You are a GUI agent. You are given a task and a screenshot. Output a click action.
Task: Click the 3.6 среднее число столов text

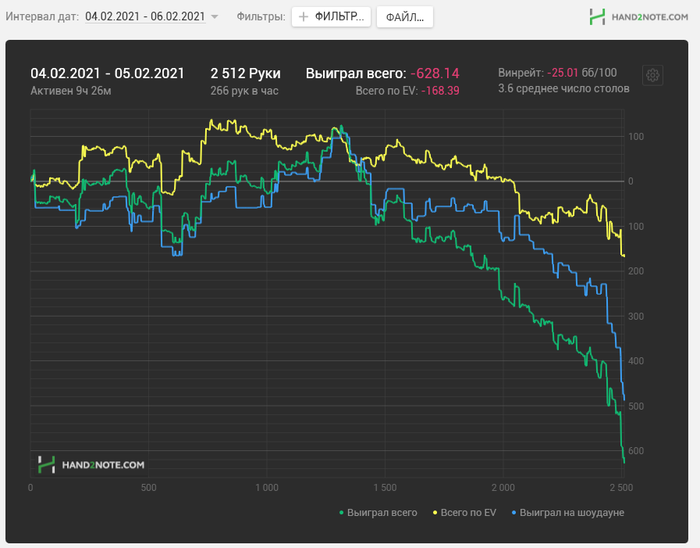pos(564,88)
